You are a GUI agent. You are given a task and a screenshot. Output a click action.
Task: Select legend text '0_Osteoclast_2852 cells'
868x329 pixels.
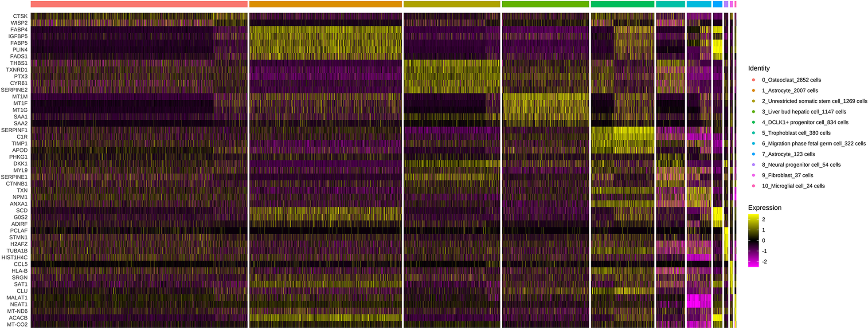pyautogui.click(x=791, y=80)
